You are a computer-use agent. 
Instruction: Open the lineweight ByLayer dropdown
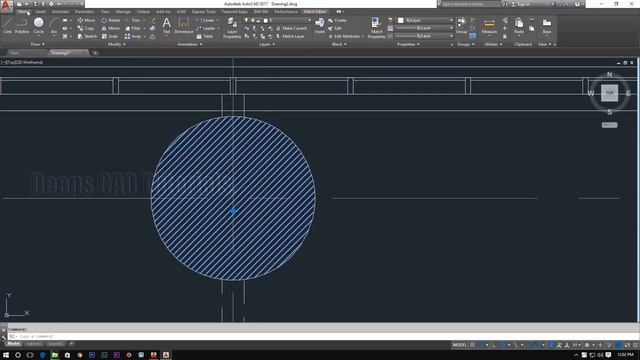click(x=425, y=28)
